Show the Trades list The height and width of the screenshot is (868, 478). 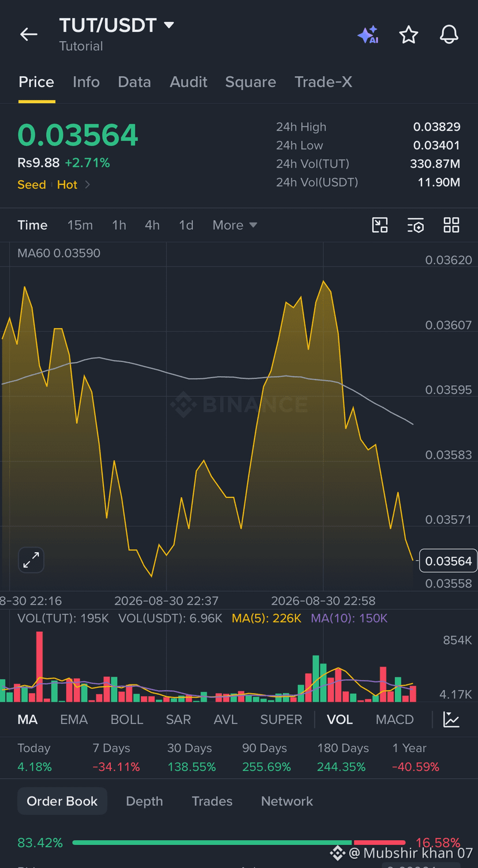click(212, 801)
